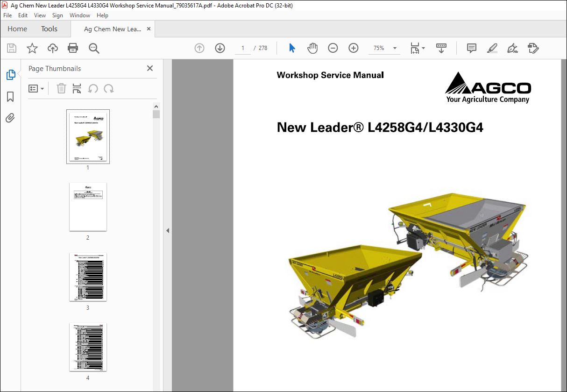This screenshot has height=392, width=567.
Task: Click the AGCO logo on the page
Action: tap(488, 87)
